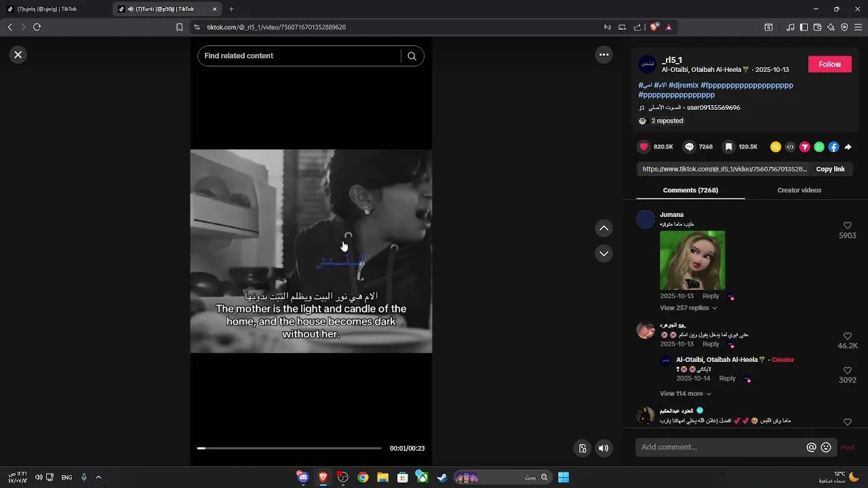Get the embed code icon

(790, 147)
